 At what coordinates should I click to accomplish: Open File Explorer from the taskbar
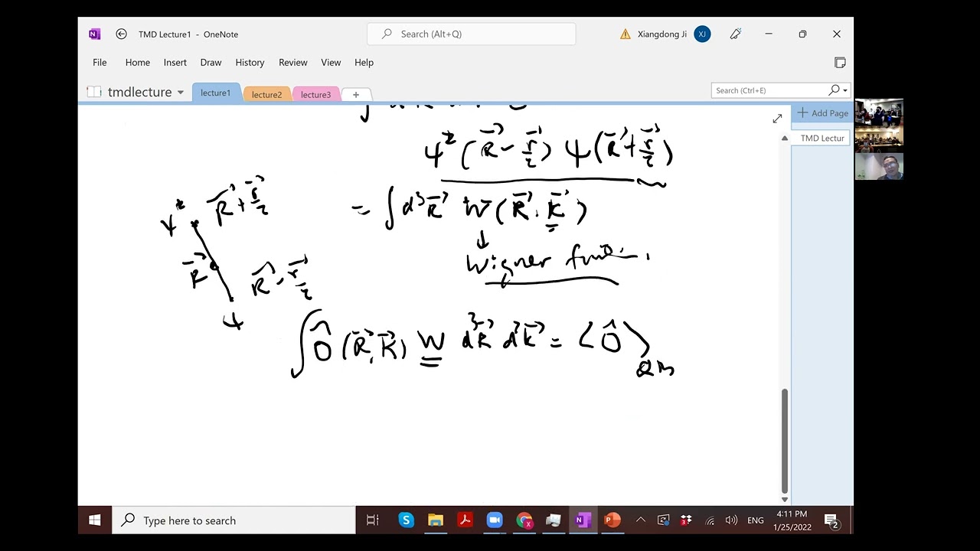[436, 520]
